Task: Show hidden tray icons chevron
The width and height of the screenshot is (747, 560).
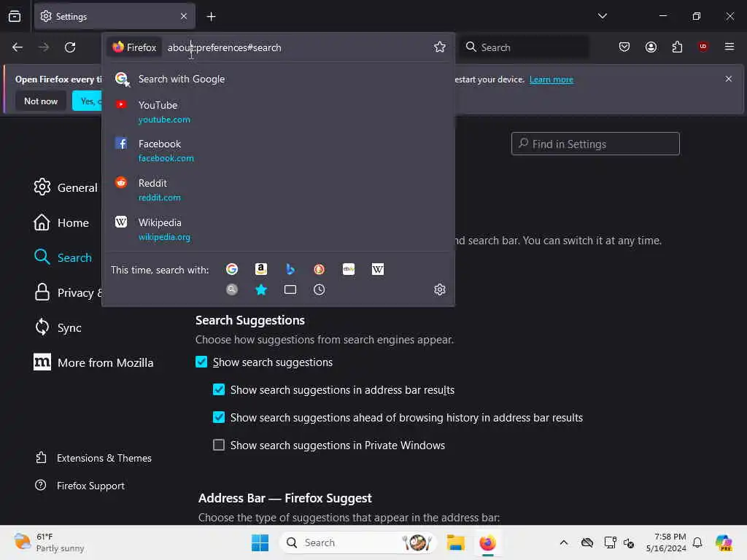Action: click(564, 542)
